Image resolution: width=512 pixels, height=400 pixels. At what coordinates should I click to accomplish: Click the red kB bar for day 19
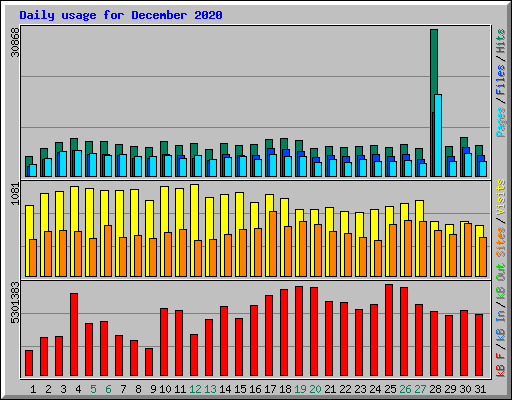coord(299,331)
